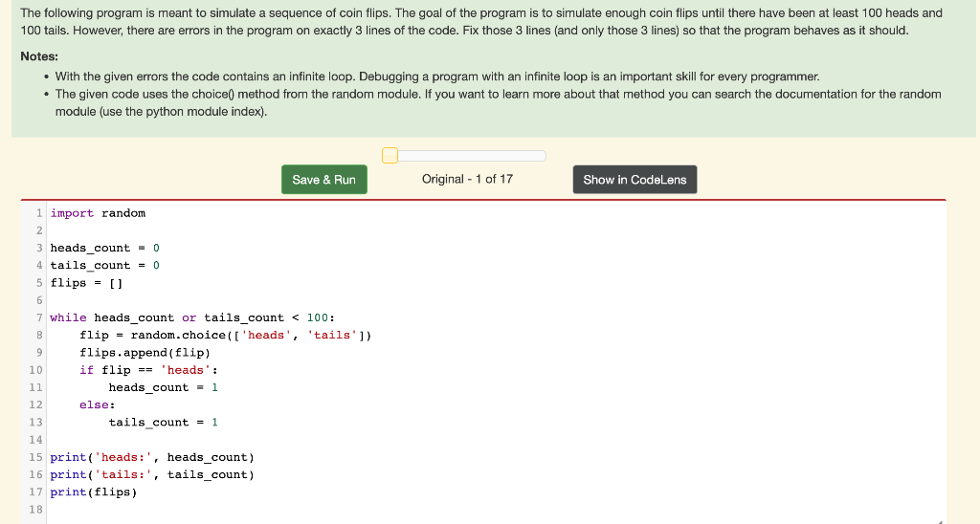
Task: Click the 'else:' line
Action: (x=98, y=405)
